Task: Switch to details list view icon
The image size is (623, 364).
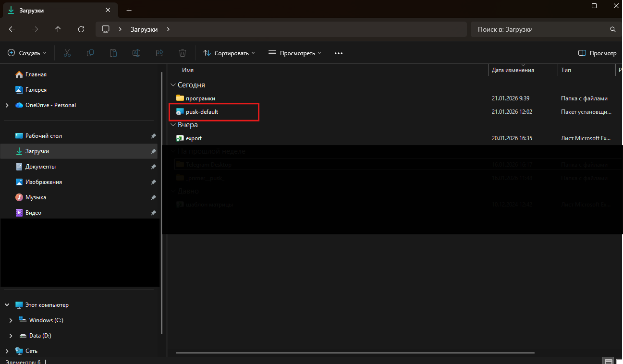Action: click(x=608, y=361)
